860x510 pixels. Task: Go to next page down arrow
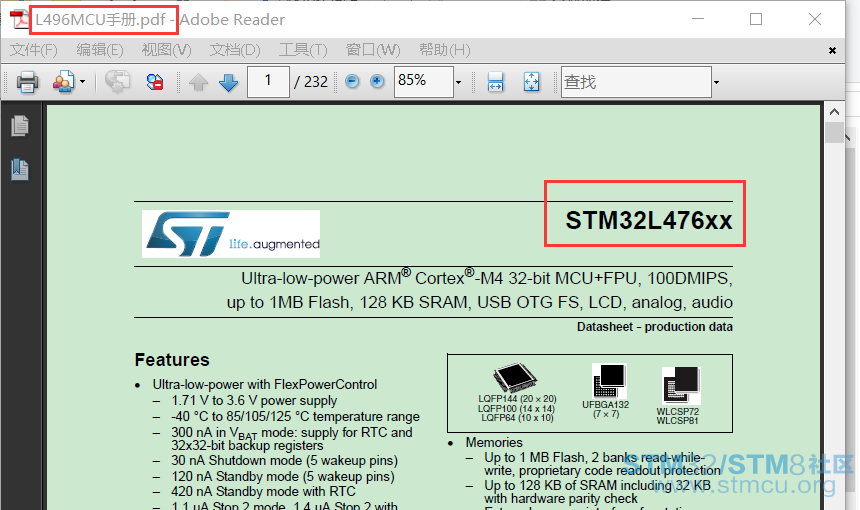tap(228, 82)
